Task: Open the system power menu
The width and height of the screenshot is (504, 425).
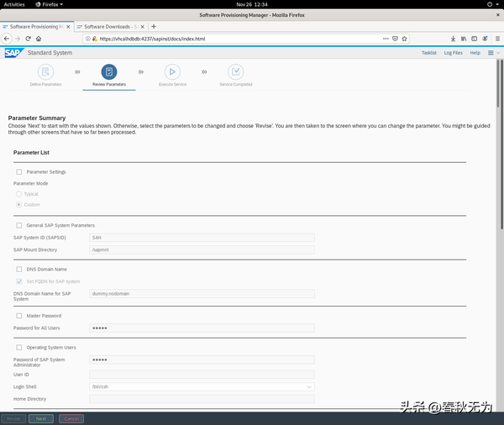Action: 494,4
